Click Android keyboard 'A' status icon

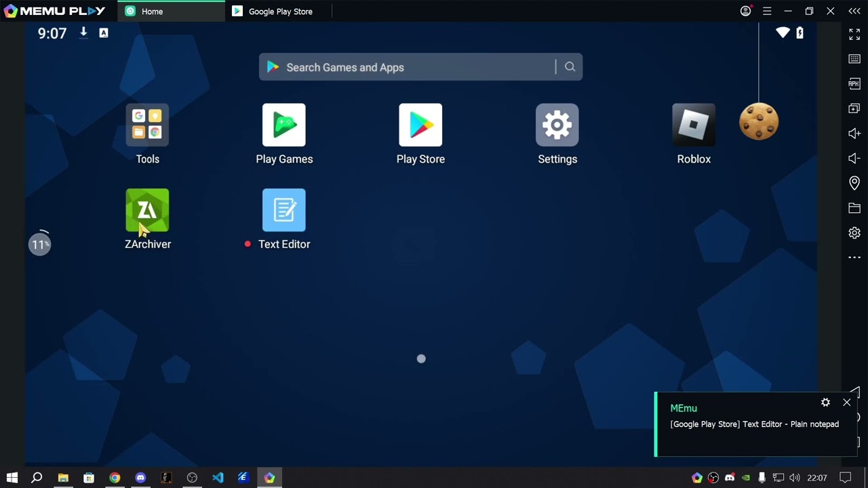[x=104, y=33]
